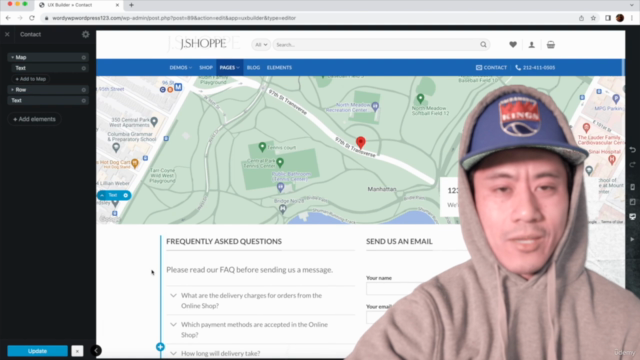
Task: Click Your name input field
Action: point(394,289)
